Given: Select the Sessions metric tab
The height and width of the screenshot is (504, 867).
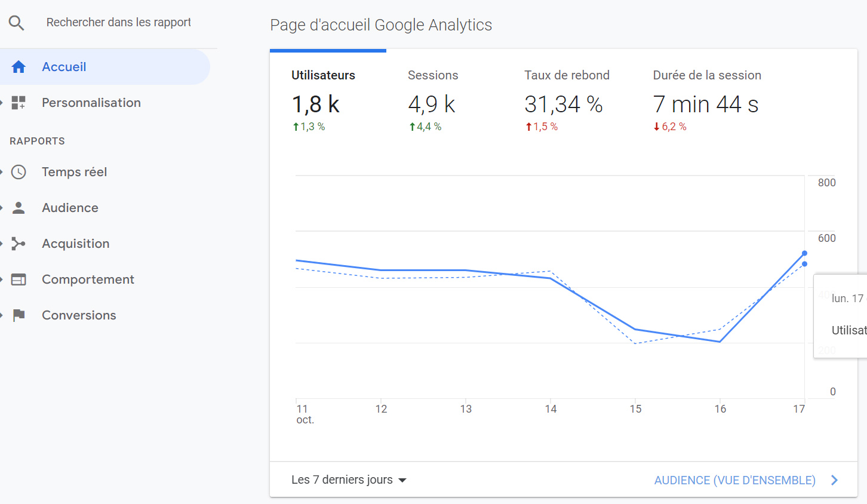Looking at the screenshot, I should pyautogui.click(x=444, y=100).
